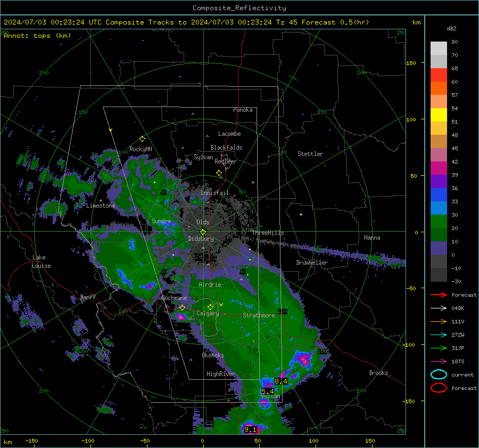Click the orange 111V arrow legend icon

439,321
